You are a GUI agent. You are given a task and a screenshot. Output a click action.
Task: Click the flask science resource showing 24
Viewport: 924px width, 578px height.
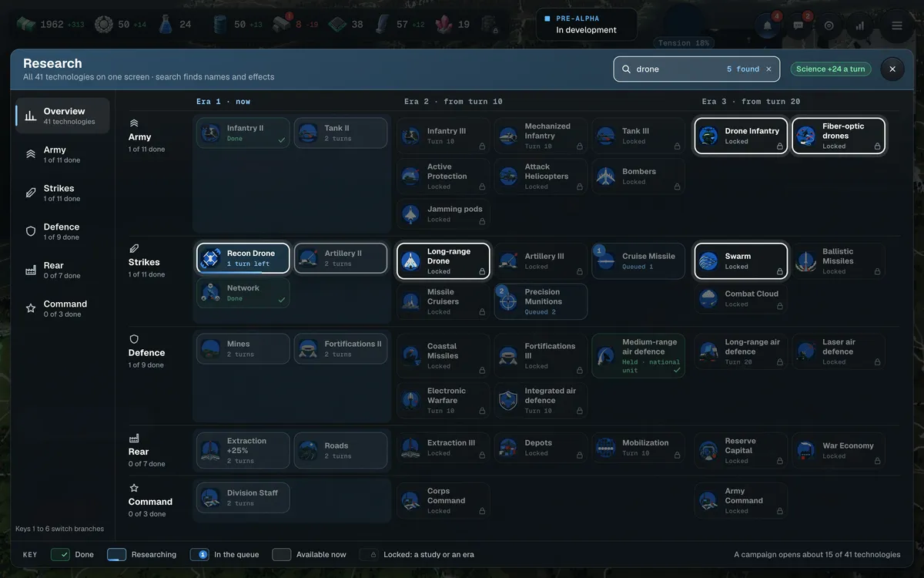pyautogui.click(x=175, y=25)
